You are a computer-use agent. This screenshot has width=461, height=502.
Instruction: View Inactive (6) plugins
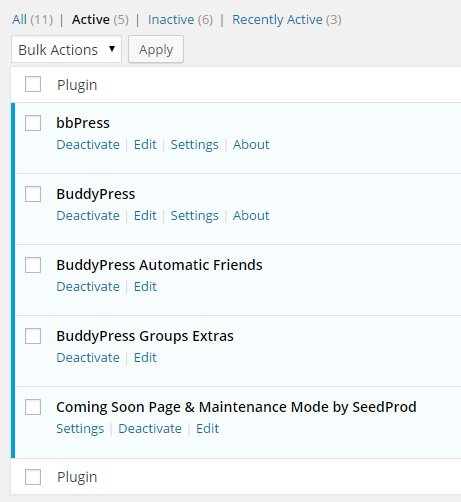coord(180,20)
